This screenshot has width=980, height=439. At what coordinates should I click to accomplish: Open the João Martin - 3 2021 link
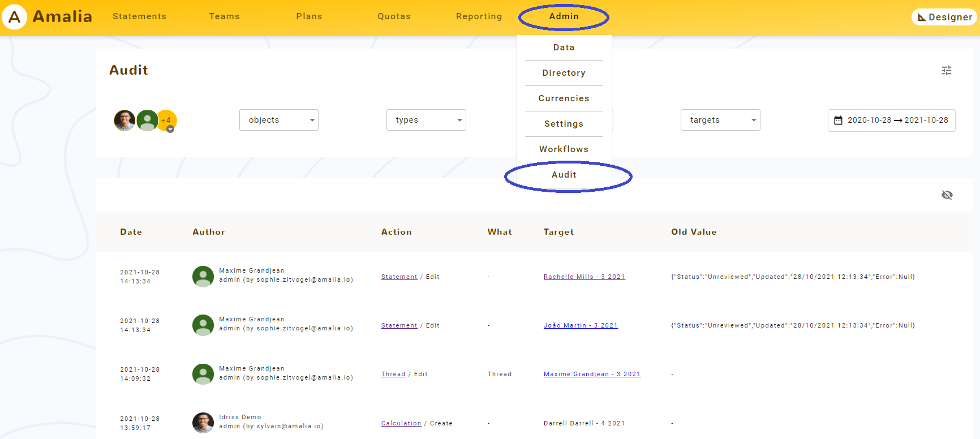(581, 325)
